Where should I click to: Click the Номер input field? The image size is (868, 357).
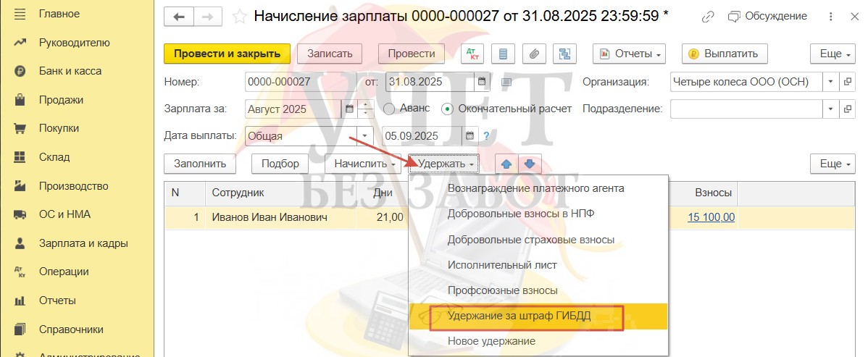pyautogui.click(x=299, y=82)
